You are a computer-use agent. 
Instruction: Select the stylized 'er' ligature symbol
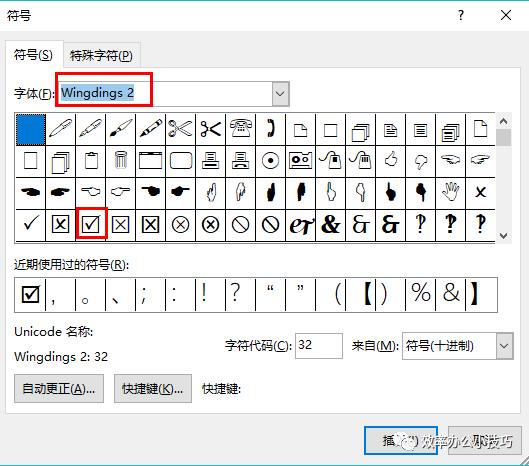(x=301, y=224)
